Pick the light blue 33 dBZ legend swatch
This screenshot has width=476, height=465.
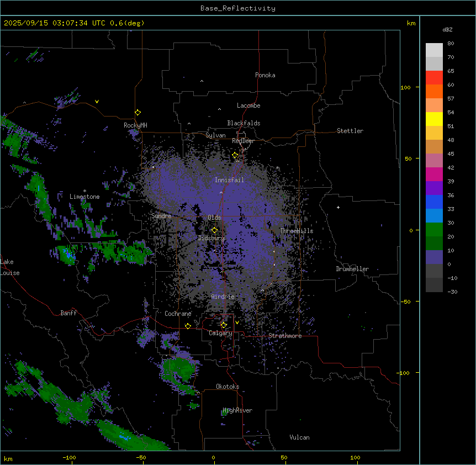[x=434, y=215]
